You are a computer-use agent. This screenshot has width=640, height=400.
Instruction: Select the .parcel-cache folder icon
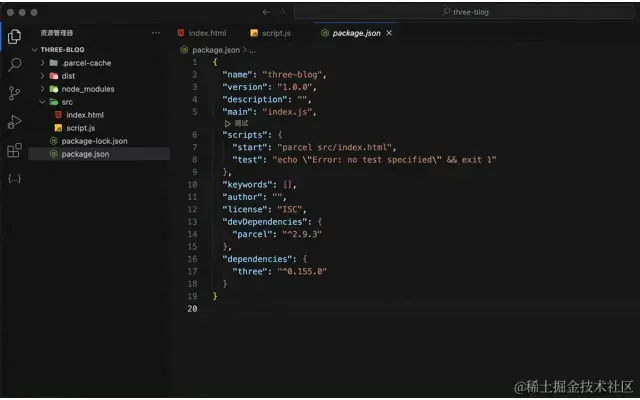(x=53, y=63)
